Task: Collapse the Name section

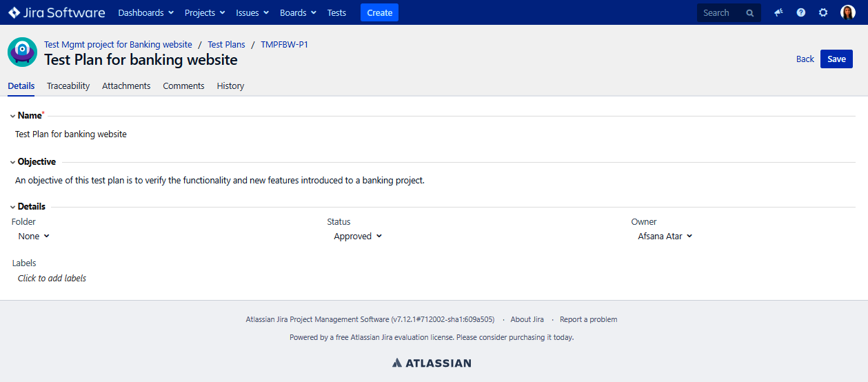Action: click(x=12, y=116)
